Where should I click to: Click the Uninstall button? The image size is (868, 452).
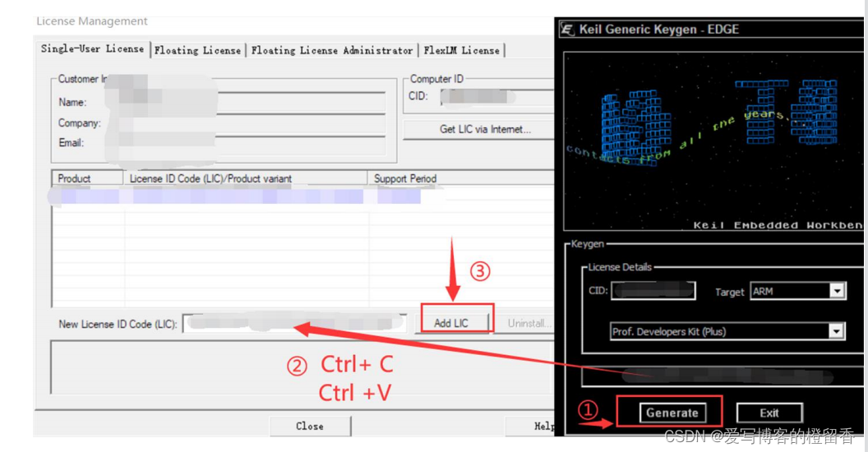(x=526, y=323)
